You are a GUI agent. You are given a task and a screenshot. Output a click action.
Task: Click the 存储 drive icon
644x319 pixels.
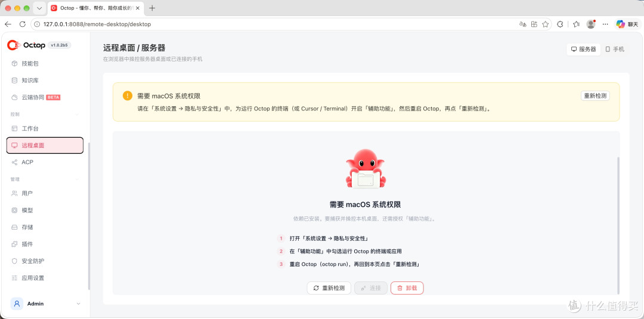[14, 227]
